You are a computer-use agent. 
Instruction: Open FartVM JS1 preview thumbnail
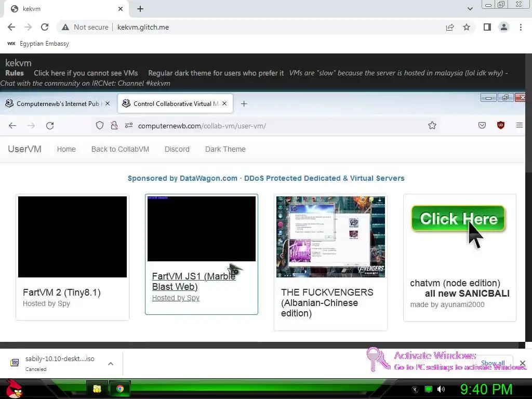202,229
